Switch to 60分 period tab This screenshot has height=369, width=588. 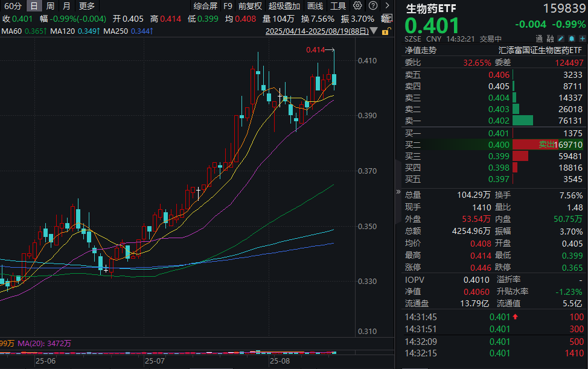coord(13,6)
